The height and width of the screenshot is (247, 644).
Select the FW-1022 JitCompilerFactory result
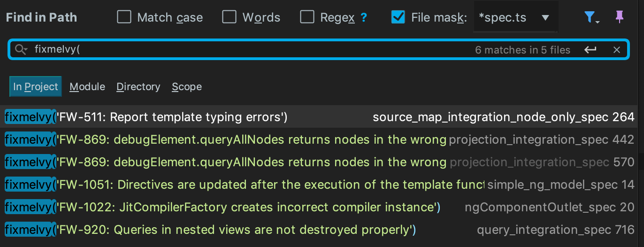coord(235,207)
